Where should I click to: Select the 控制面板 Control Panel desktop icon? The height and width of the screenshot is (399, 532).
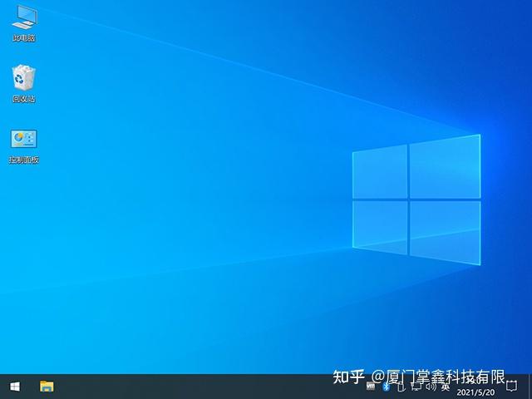[x=24, y=146]
